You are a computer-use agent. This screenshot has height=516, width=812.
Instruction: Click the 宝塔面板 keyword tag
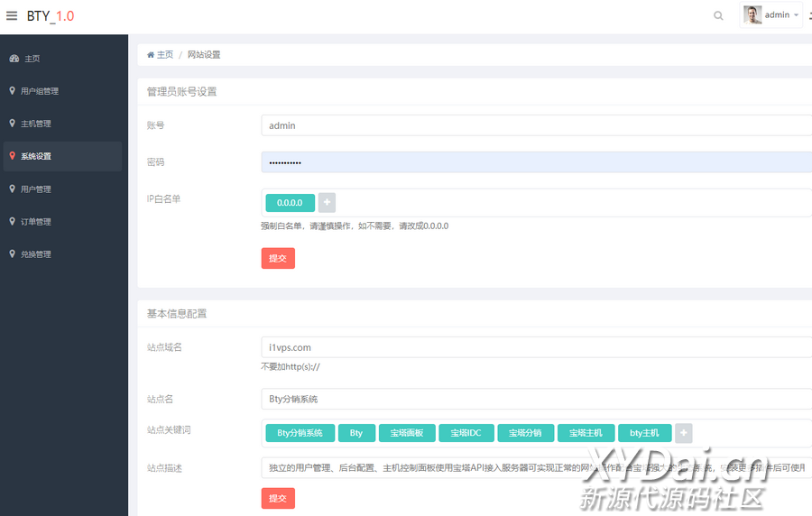[407, 433]
